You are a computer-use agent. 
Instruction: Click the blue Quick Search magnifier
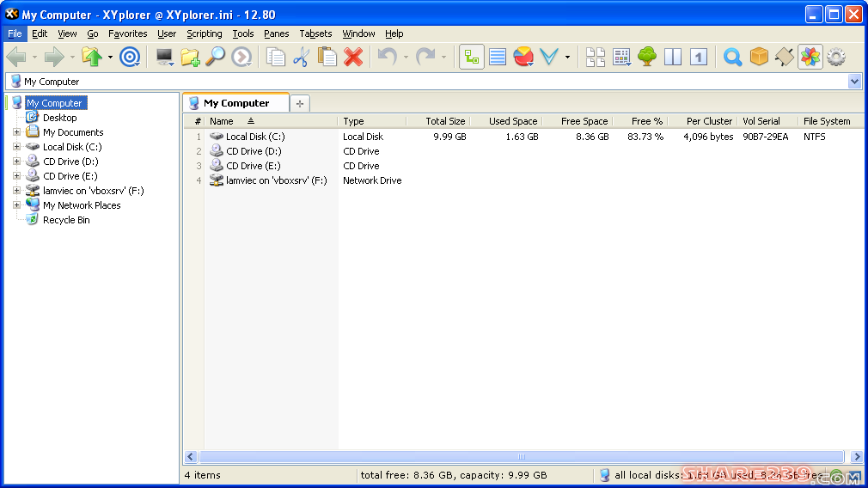pos(732,57)
